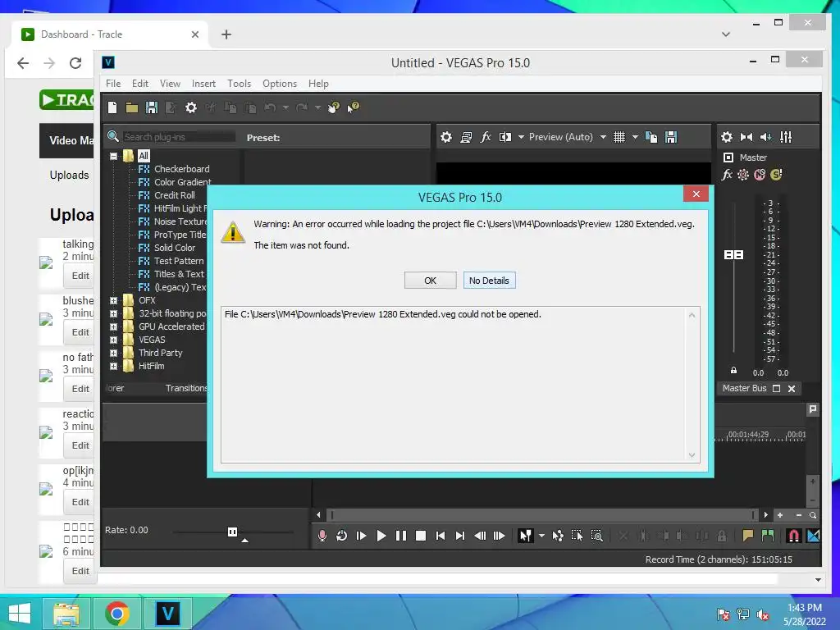The image size is (840, 630).
Task: Save the project with the floppy disk icon
Action: (152, 107)
